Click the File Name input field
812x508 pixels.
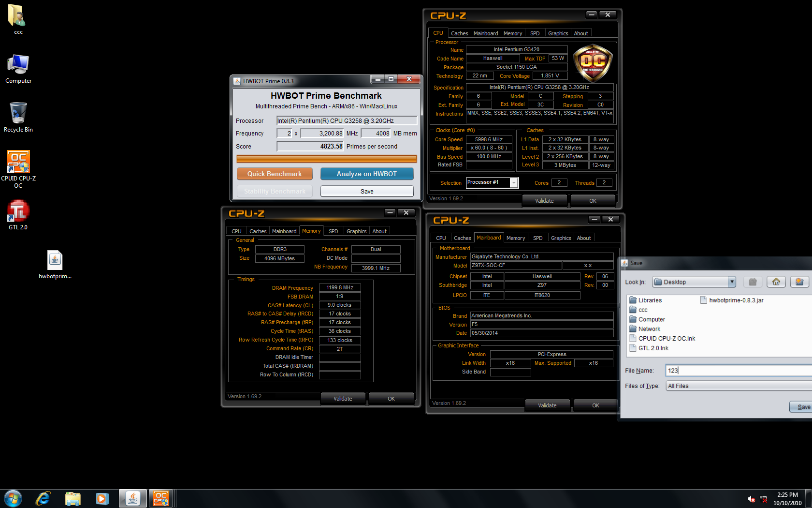tap(739, 370)
